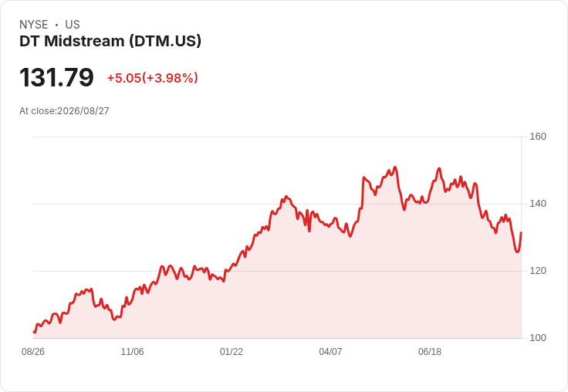Click the 140 horizontal gridline

(277, 204)
